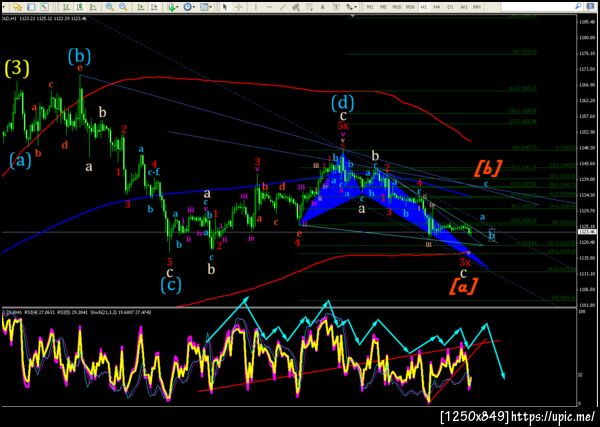
Task: Select the vertical line tool
Action: pyautogui.click(x=256, y=7)
